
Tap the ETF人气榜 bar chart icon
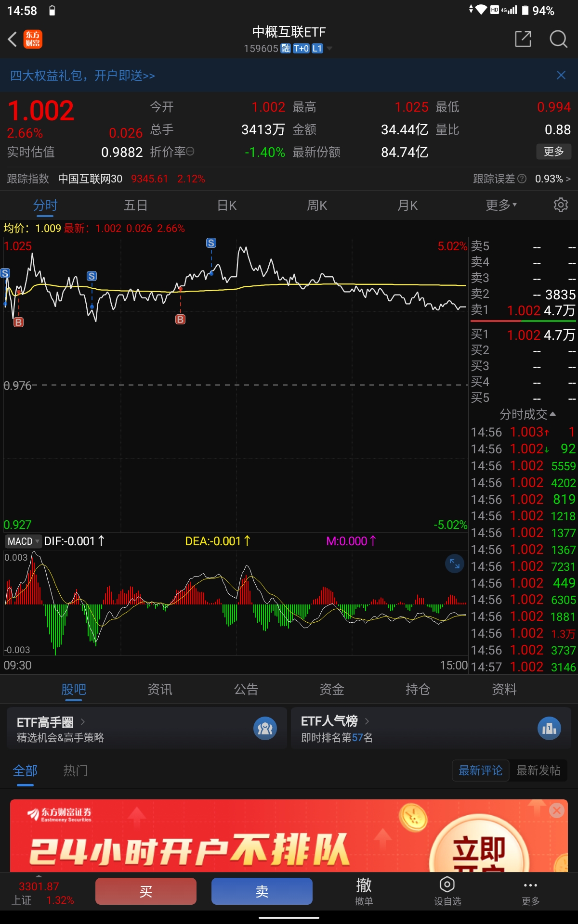point(549,729)
